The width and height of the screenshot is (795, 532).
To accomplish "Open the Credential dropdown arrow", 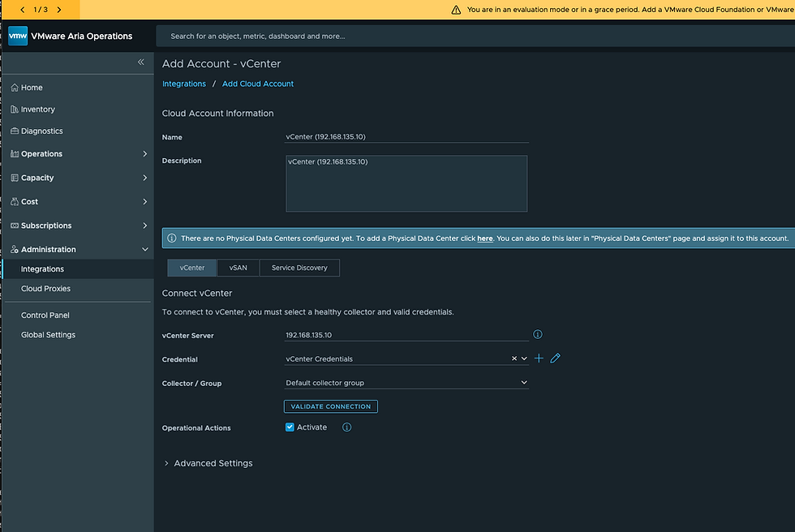I will [524, 358].
